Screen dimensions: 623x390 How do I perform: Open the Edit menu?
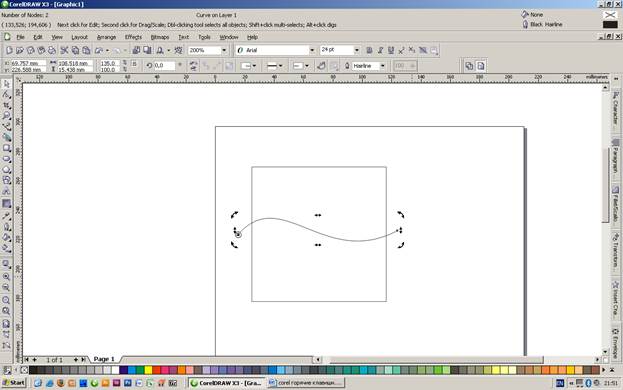coord(38,37)
